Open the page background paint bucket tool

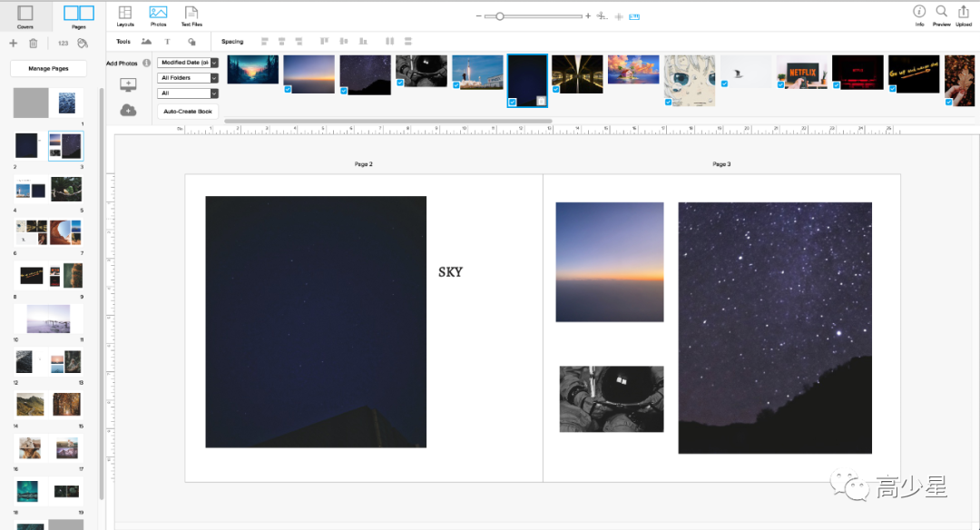coord(83,44)
